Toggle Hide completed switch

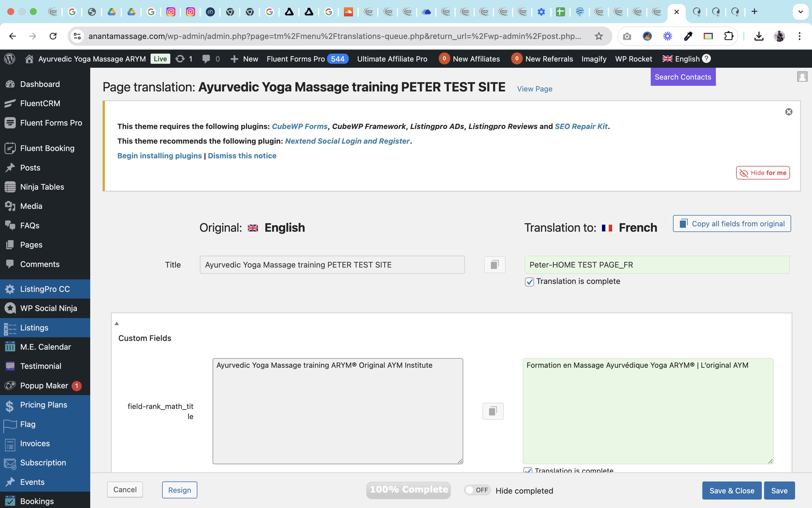[477, 490]
